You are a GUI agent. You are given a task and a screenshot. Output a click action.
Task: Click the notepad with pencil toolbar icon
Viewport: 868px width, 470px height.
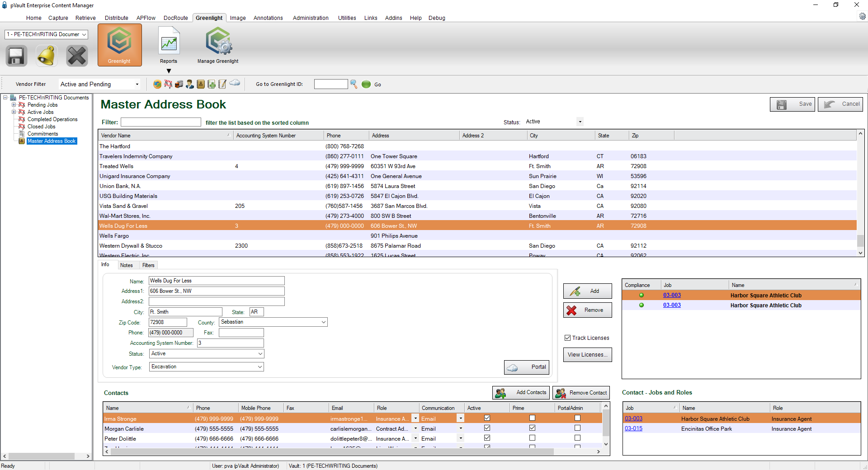(x=222, y=84)
